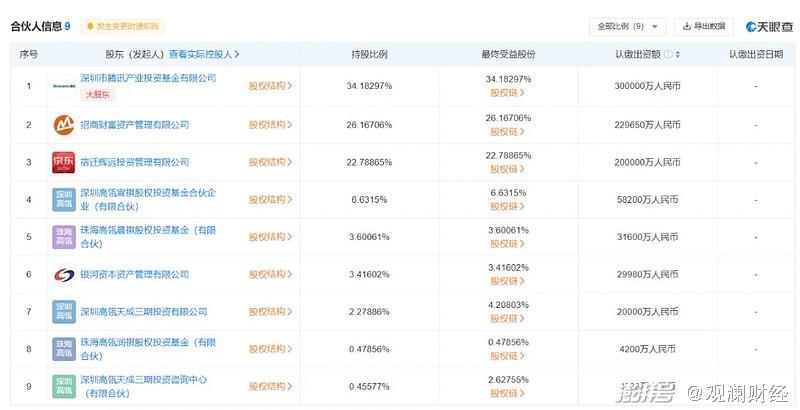Click the change notification bell button
This screenshot has width=800, height=410.
pyautogui.click(x=122, y=27)
